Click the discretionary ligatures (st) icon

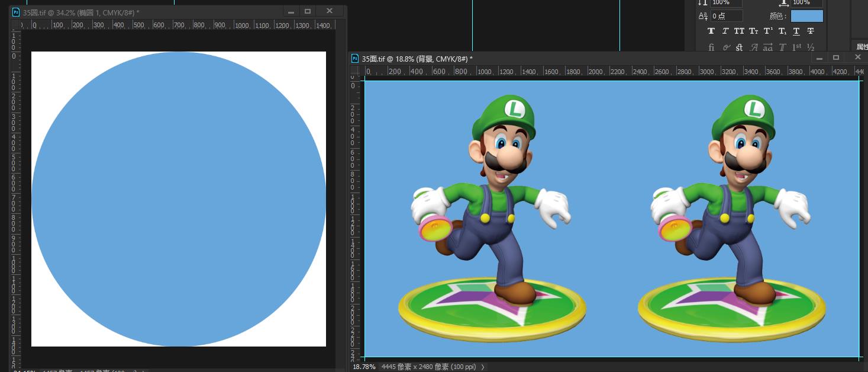[740, 47]
